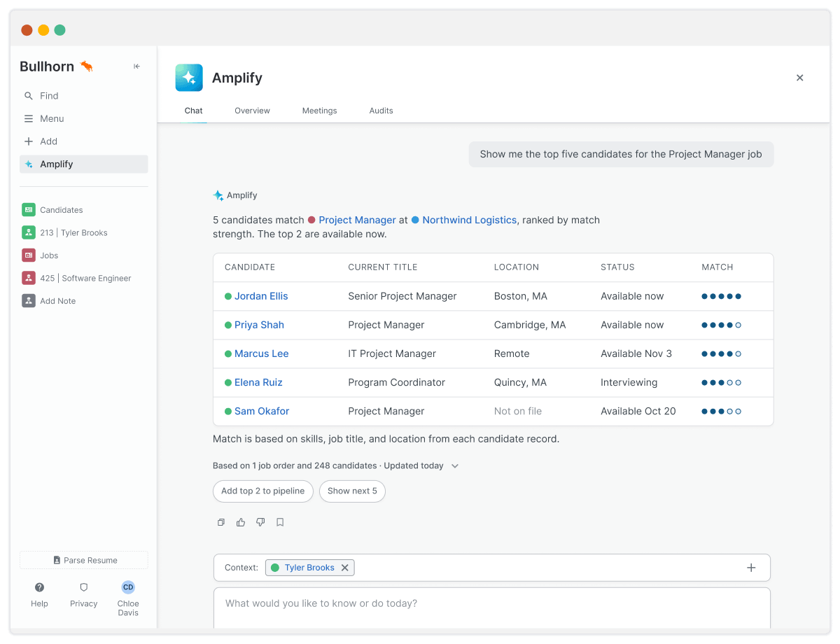Give thumbs up to response
This screenshot has width=840, height=644.
click(241, 522)
